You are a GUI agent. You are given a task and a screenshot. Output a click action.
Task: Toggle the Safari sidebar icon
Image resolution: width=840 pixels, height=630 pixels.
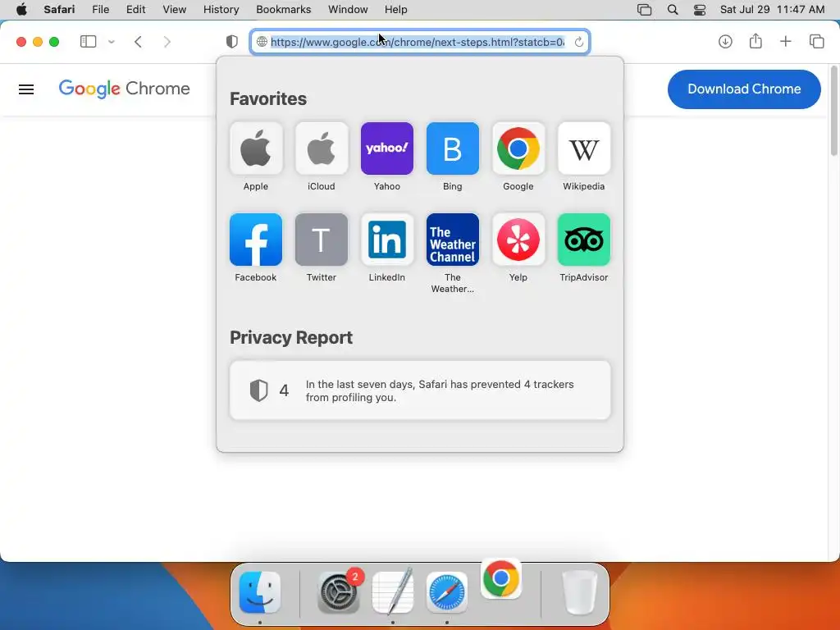click(x=88, y=41)
